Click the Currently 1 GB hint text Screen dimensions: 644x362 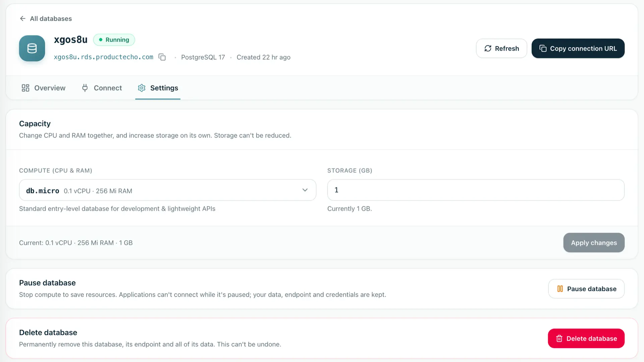pyautogui.click(x=350, y=209)
